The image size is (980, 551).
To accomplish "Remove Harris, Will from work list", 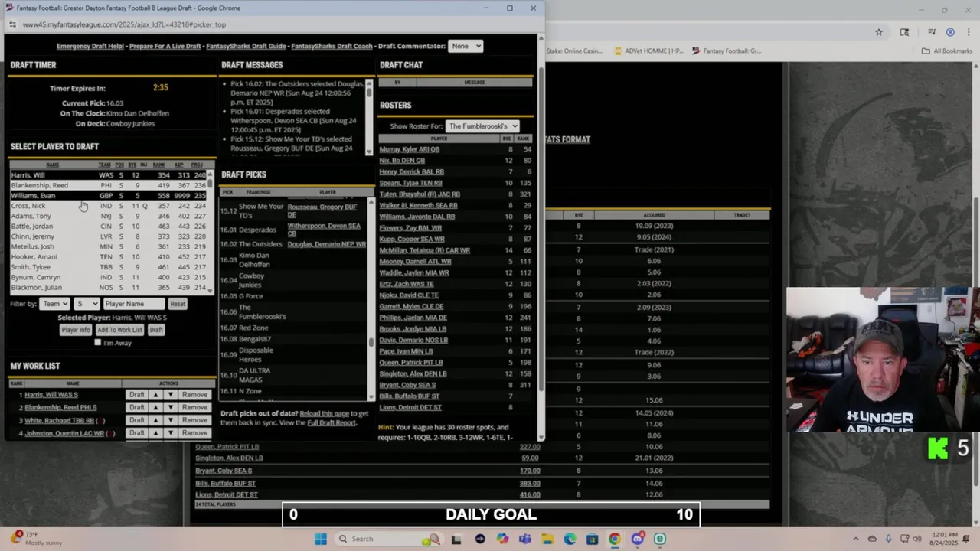I will tap(194, 395).
